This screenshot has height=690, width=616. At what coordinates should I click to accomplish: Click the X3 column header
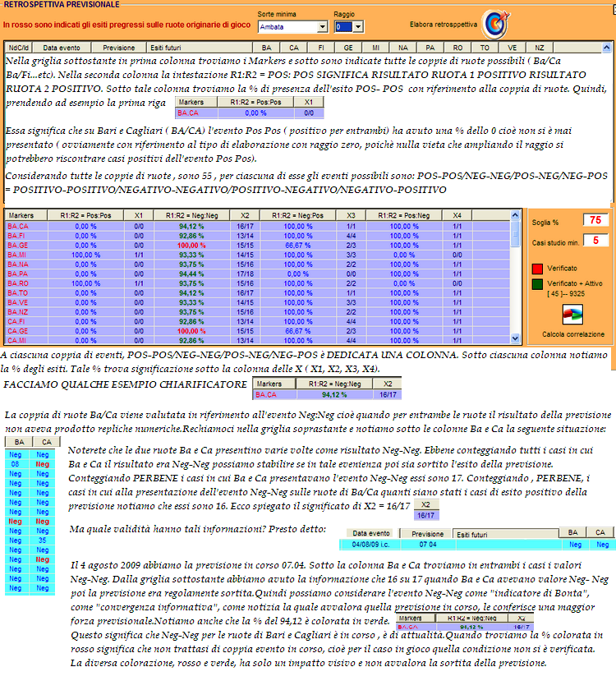coord(352,215)
